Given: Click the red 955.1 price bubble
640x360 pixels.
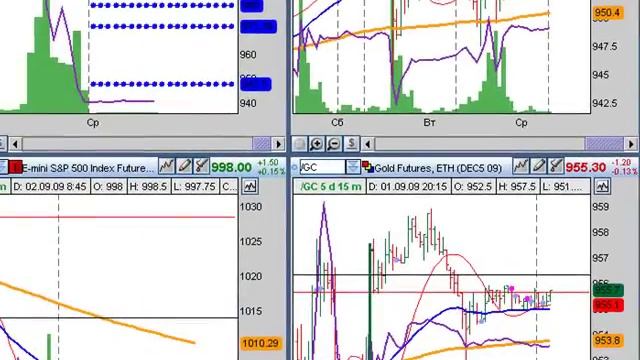Looking at the screenshot, I should tap(608, 305).
